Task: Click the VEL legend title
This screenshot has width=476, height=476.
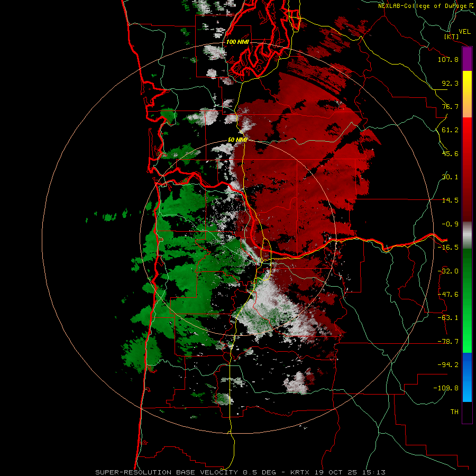Action: click(x=464, y=32)
